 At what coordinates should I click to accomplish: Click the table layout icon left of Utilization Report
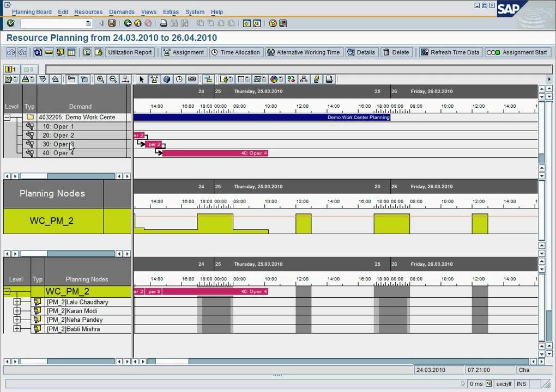(71, 52)
